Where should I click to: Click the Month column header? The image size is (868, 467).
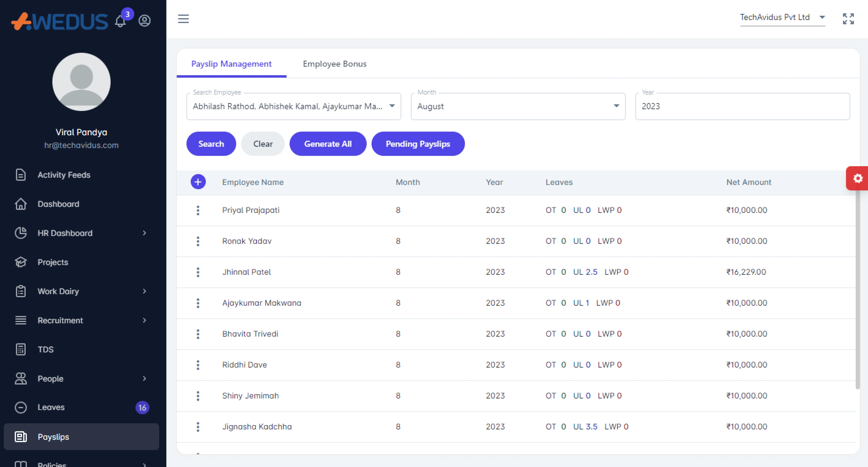(x=408, y=182)
